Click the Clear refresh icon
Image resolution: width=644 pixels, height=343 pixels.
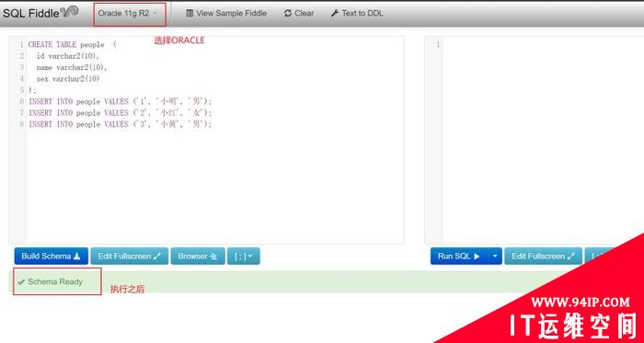tap(288, 13)
